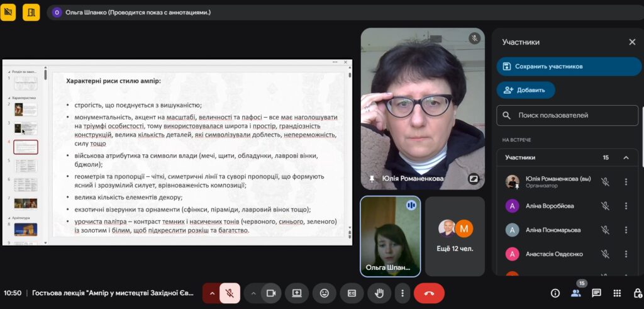Open the emoji reactions button
This screenshot has width=644, height=309.
point(325,293)
